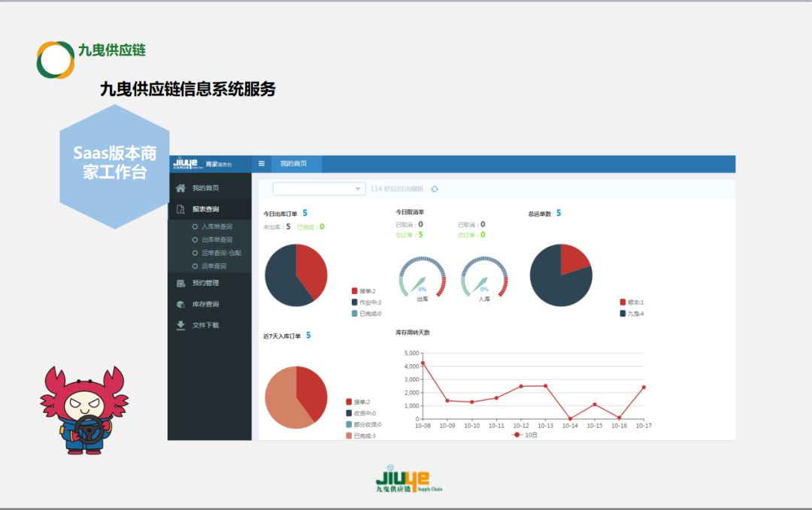Viewport: 812px width, 510px height.
Task: Click the home icon beside 我的首页
Action: coord(181,188)
